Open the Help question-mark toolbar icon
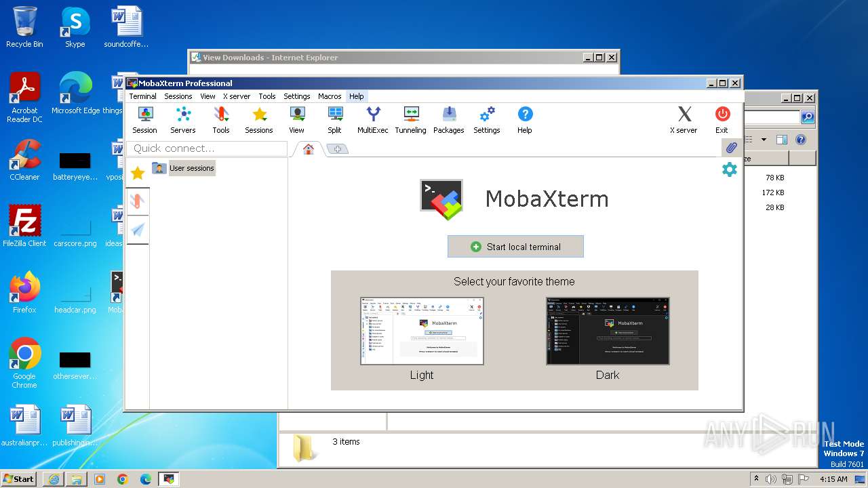Image resolution: width=868 pixels, height=488 pixels. (525, 121)
